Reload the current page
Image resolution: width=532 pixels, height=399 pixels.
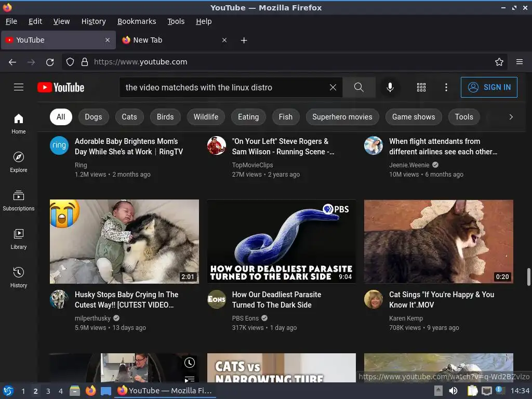click(x=50, y=62)
